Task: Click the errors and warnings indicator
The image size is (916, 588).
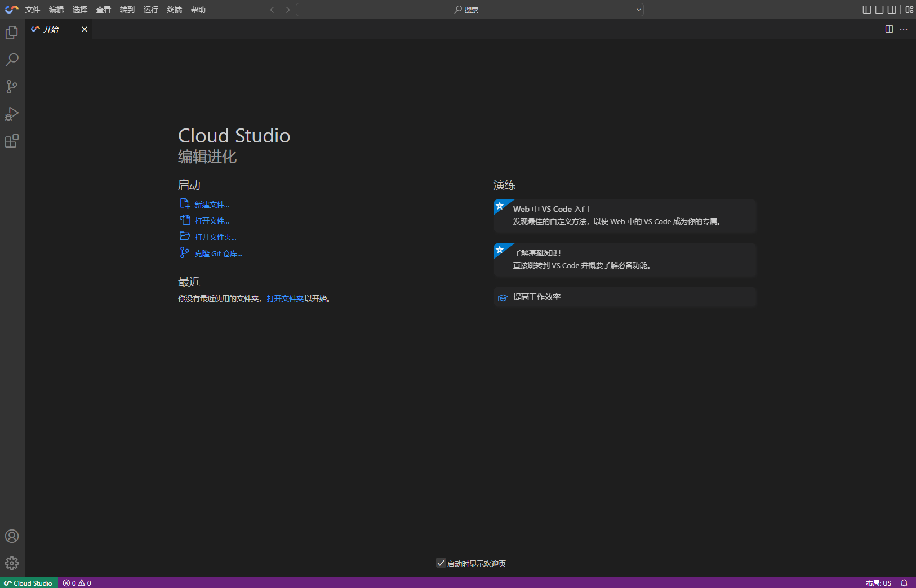Action: coord(77,583)
